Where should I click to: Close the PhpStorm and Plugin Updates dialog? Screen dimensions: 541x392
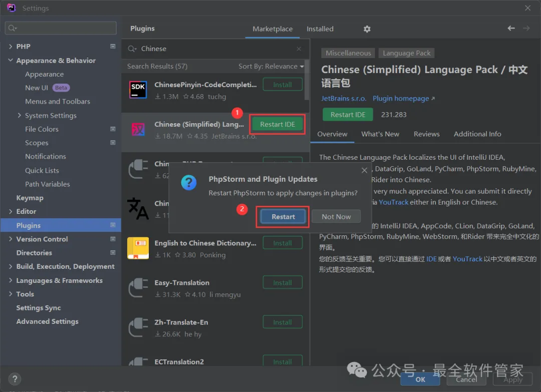click(364, 170)
